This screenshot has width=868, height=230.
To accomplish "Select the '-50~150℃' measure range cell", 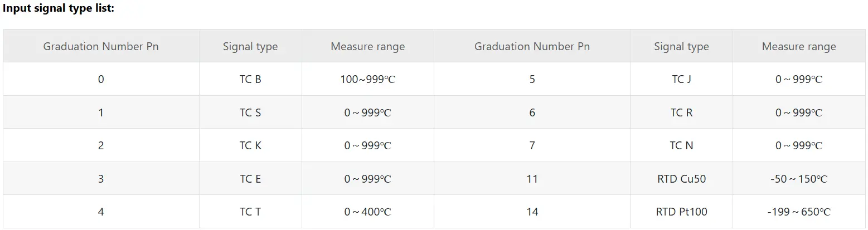I will click(799, 179).
